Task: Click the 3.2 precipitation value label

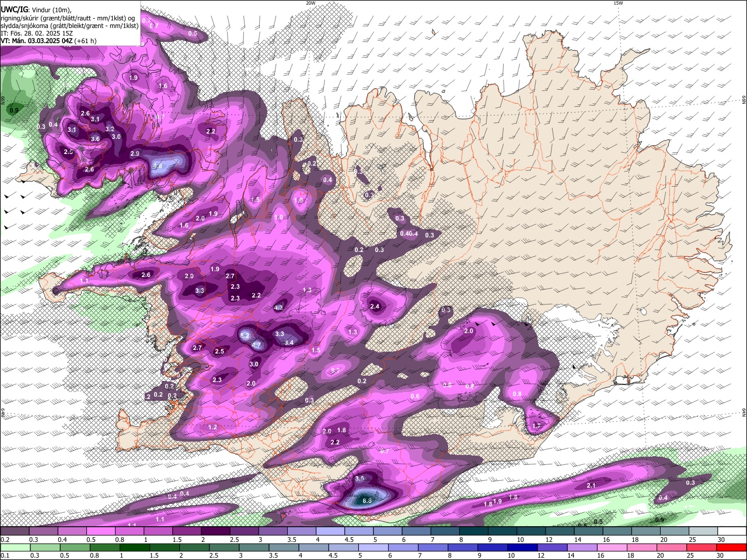Action: (110, 129)
